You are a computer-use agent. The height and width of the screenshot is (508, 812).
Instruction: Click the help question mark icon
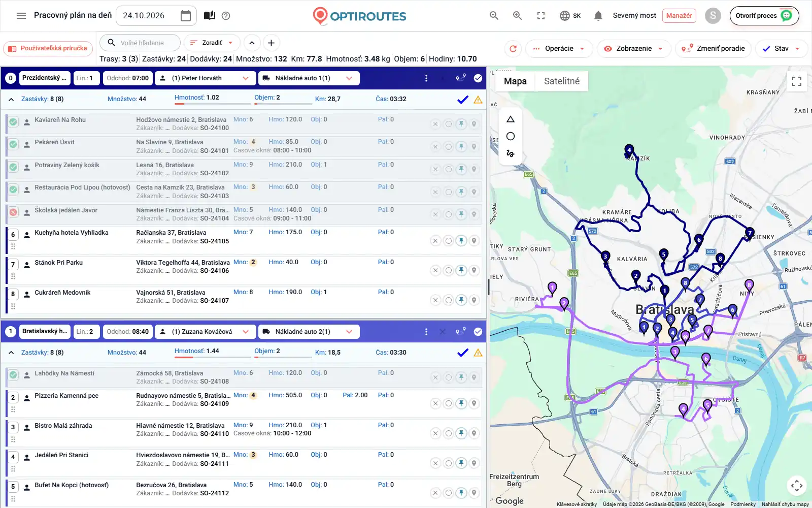(226, 16)
